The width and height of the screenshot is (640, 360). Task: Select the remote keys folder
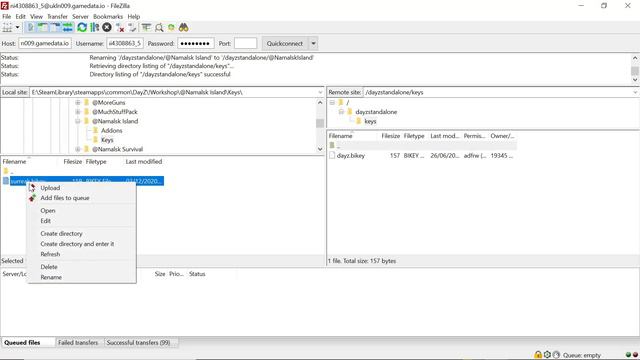pyautogui.click(x=370, y=121)
